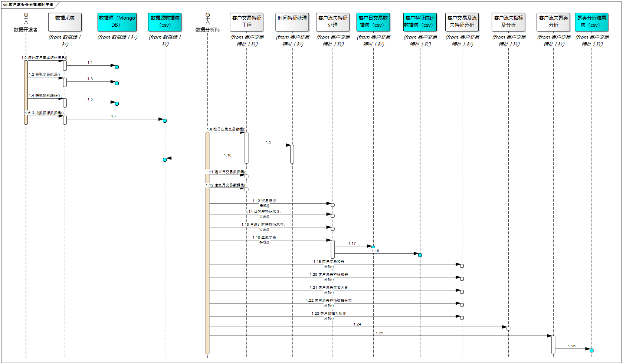623x364 pixels.
Task: Select the 客户特征统计数据集 (csv) box
Action: tap(420, 22)
